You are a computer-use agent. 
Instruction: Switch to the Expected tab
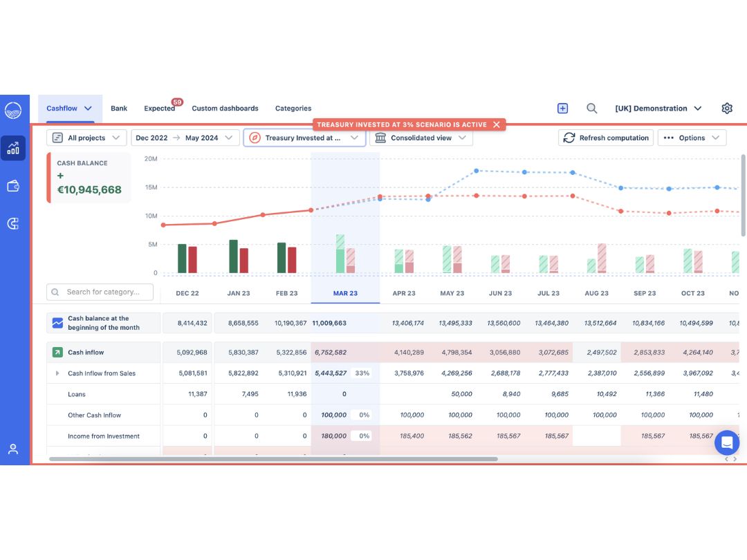point(160,109)
